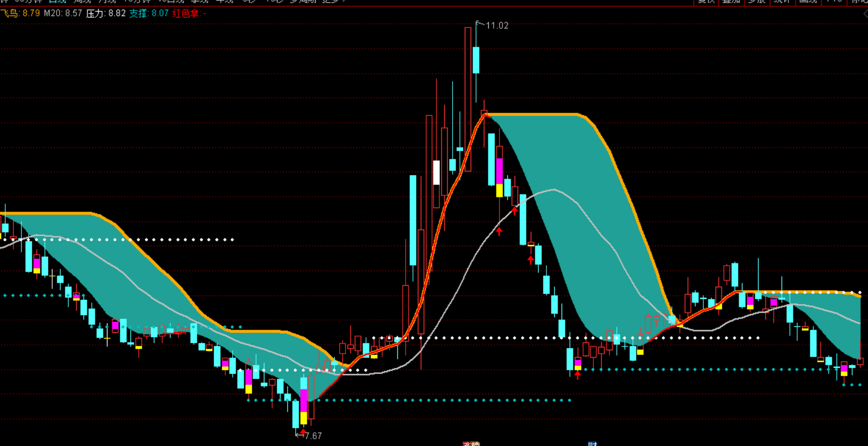The width and height of the screenshot is (868, 446).
Task: Click the solid white candlestick body
Action: tap(436, 172)
